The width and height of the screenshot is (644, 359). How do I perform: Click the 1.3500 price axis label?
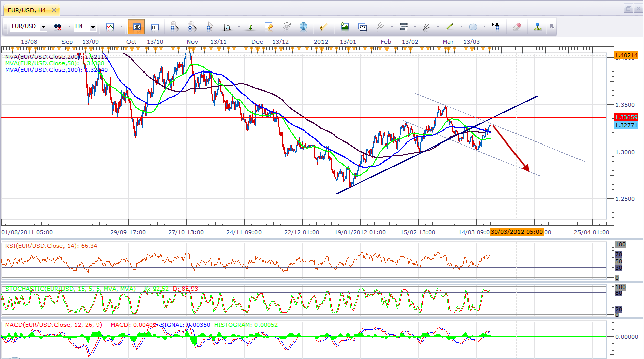(625, 105)
